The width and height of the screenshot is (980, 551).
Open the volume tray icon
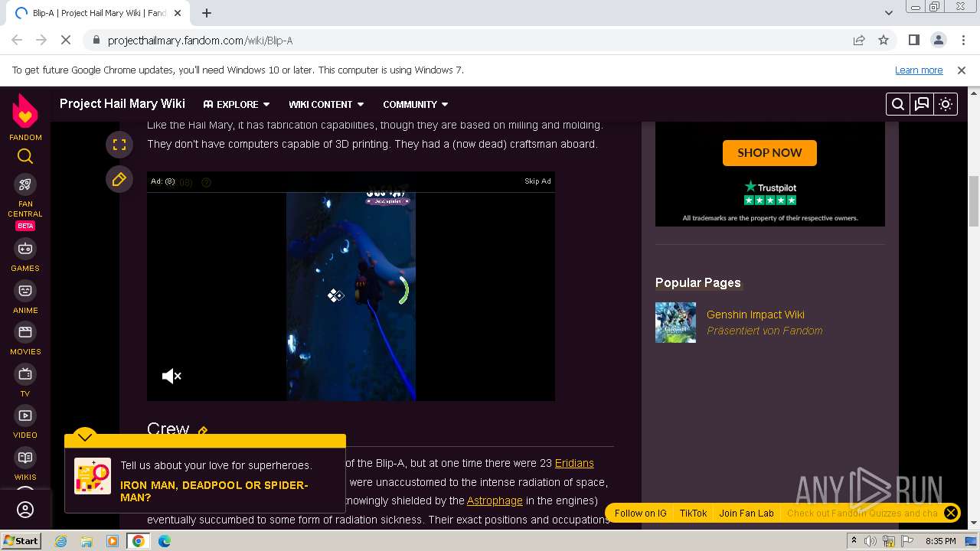click(871, 541)
